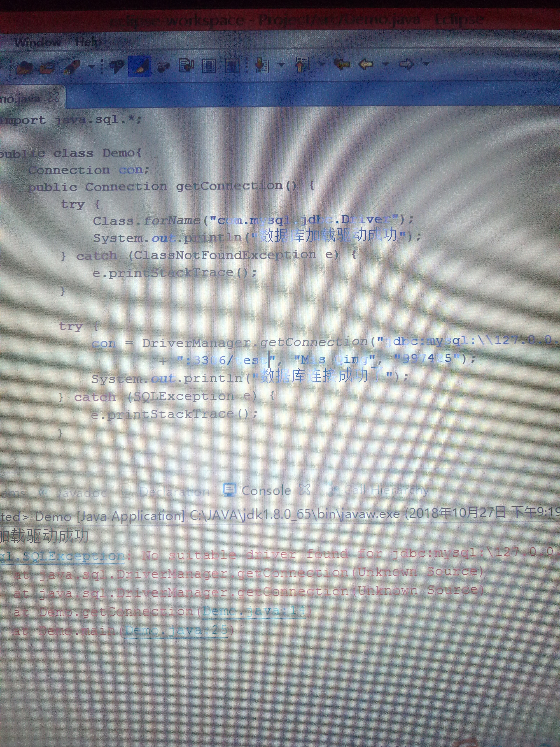Screen dimensions: 560x747
Task: Click the 'Connection con;' field line
Action: (x=89, y=170)
